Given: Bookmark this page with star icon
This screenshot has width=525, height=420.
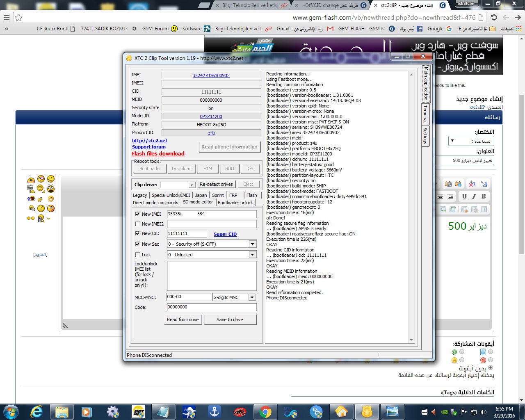Looking at the screenshot, I should coord(18,17).
